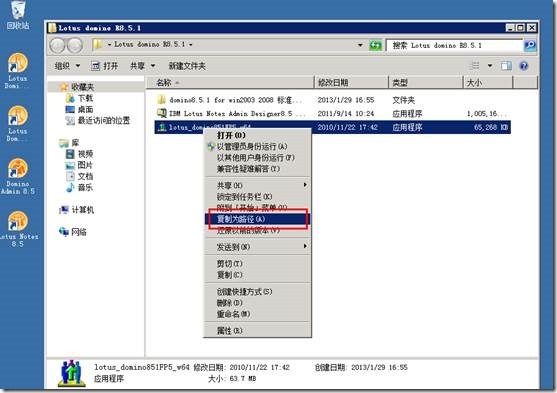The height and width of the screenshot is (393, 557).
Task: Click the search Lotus domino input field
Action: (455, 45)
